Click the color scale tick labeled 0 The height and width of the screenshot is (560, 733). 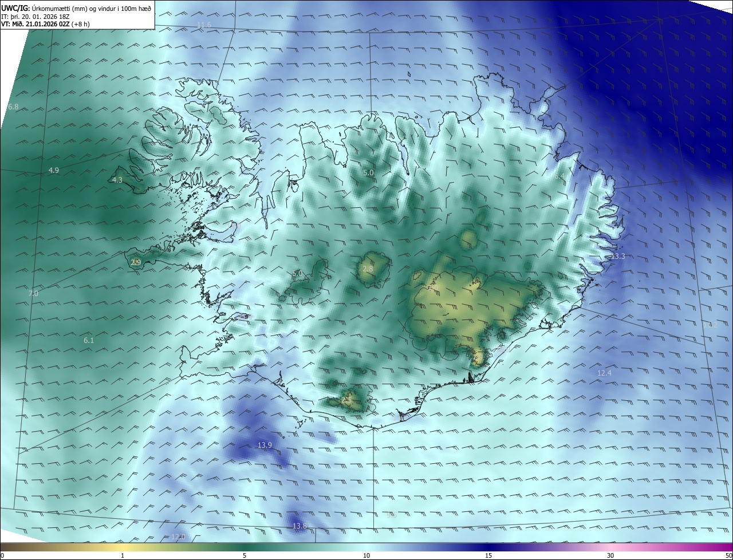tap(2, 556)
